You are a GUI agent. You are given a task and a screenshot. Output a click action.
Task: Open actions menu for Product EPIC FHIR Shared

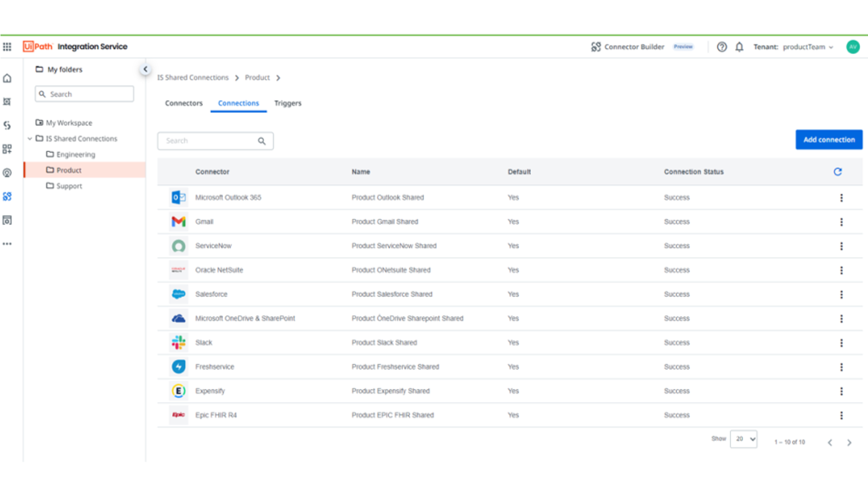click(x=841, y=415)
